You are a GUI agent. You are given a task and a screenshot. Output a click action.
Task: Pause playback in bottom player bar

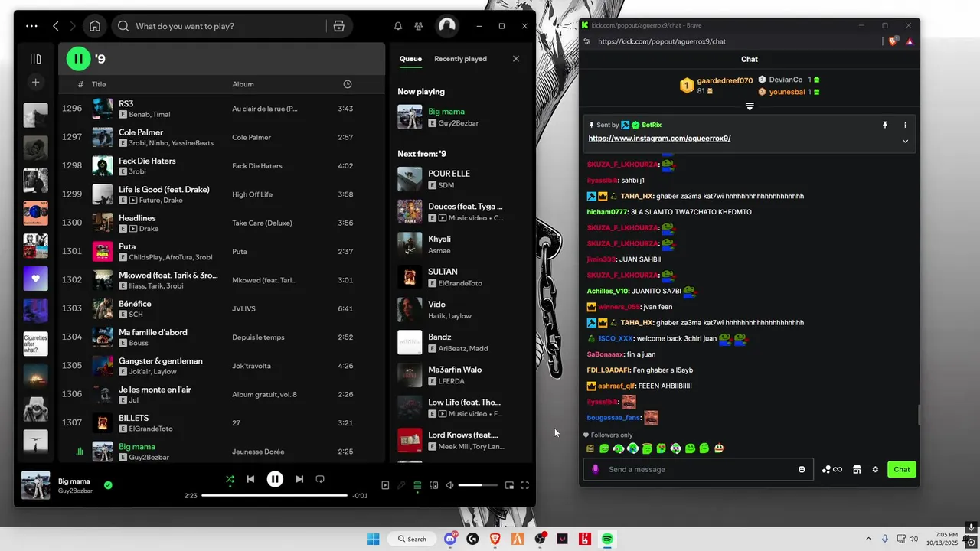pos(275,479)
